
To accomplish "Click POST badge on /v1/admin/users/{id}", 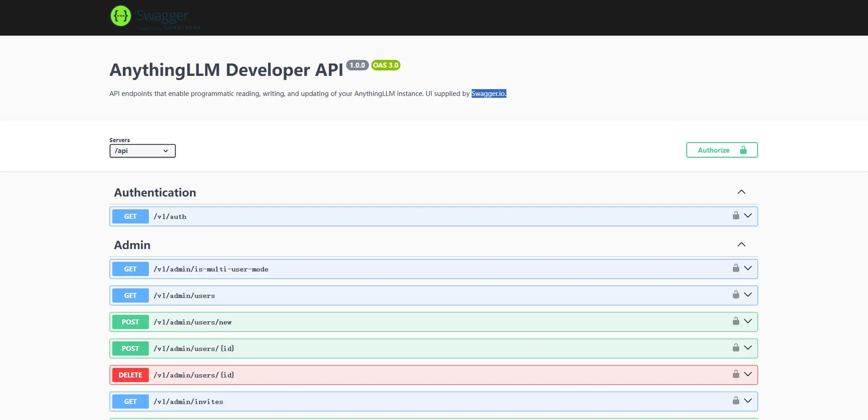I will coord(131,349).
